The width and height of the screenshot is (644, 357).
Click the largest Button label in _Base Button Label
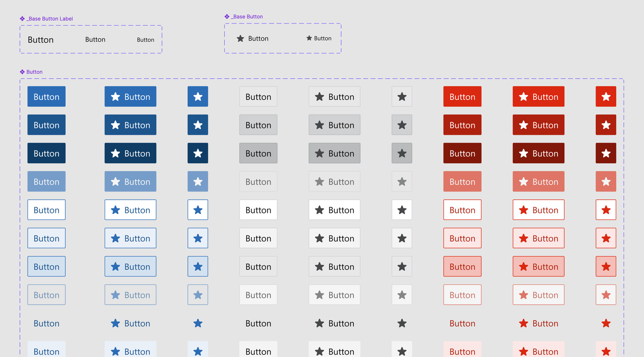pos(40,40)
